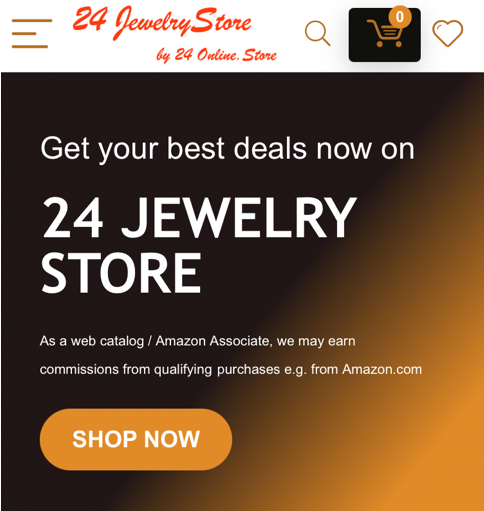
Task: Select the '24 JEWELRY STORE' hero heading
Action: click(199, 244)
